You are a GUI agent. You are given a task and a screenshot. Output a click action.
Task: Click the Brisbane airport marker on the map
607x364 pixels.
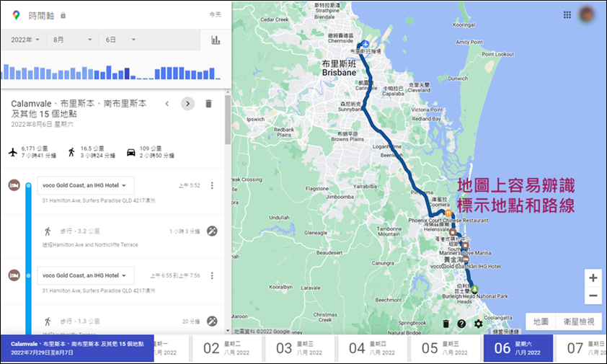(x=365, y=44)
